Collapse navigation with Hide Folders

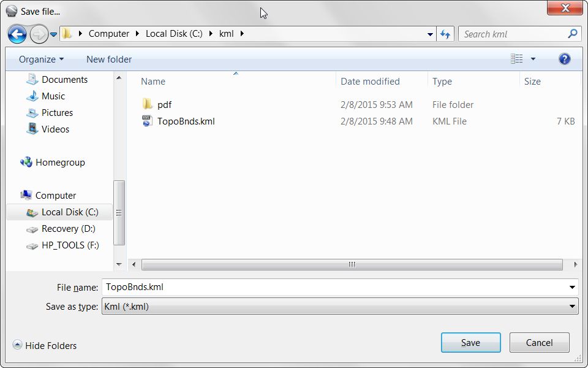tap(44, 345)
